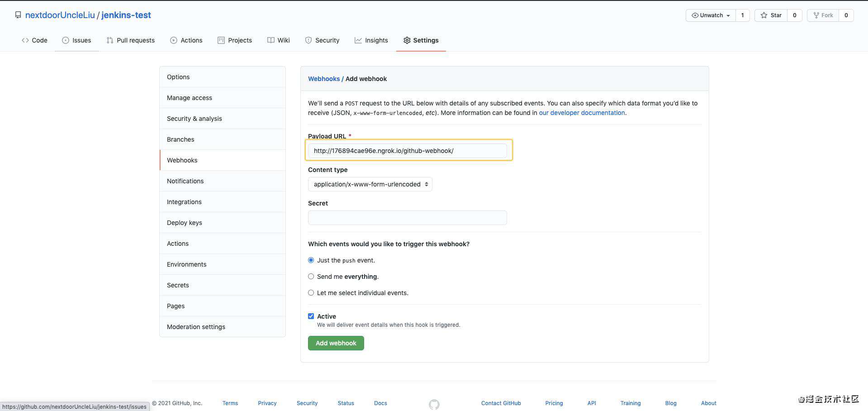This screenshot has height=411, width=868.
Task: Open Pages settings
Action: click(223, 306)
